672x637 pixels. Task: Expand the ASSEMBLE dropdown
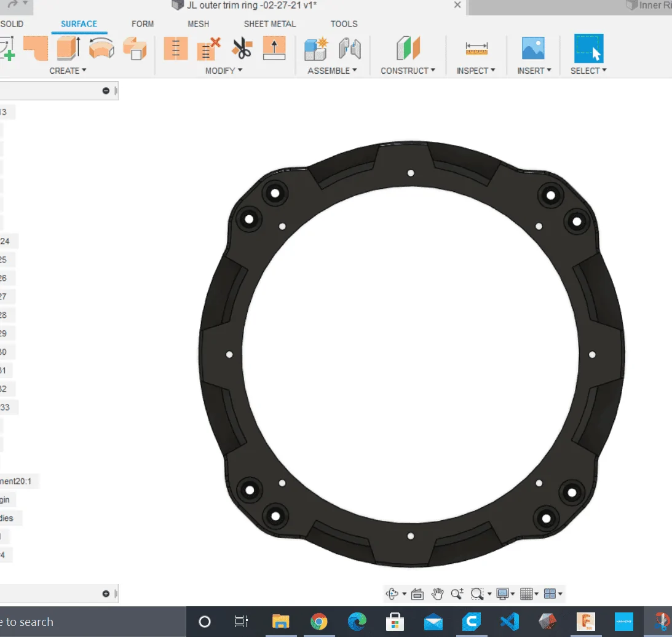332,71
